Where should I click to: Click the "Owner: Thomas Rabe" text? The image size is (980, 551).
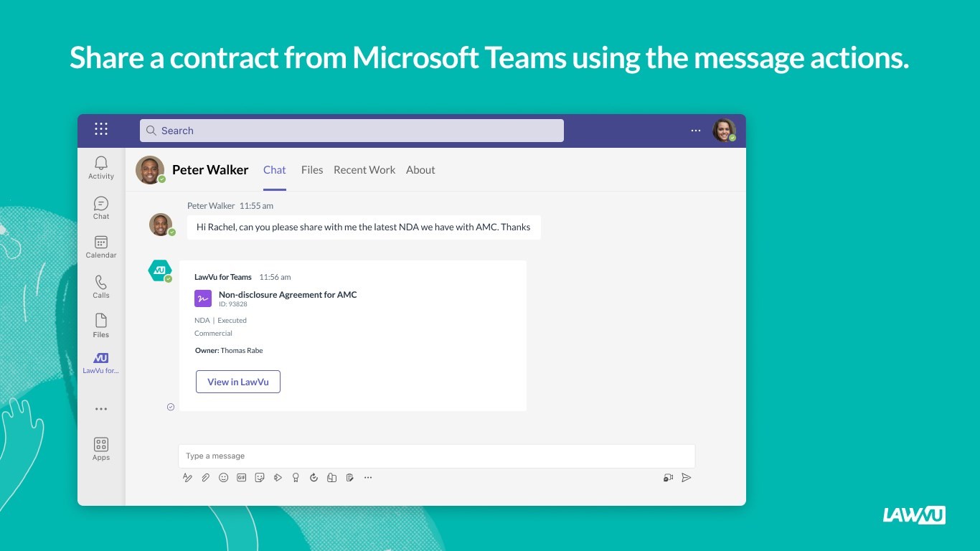click(229, 351)
